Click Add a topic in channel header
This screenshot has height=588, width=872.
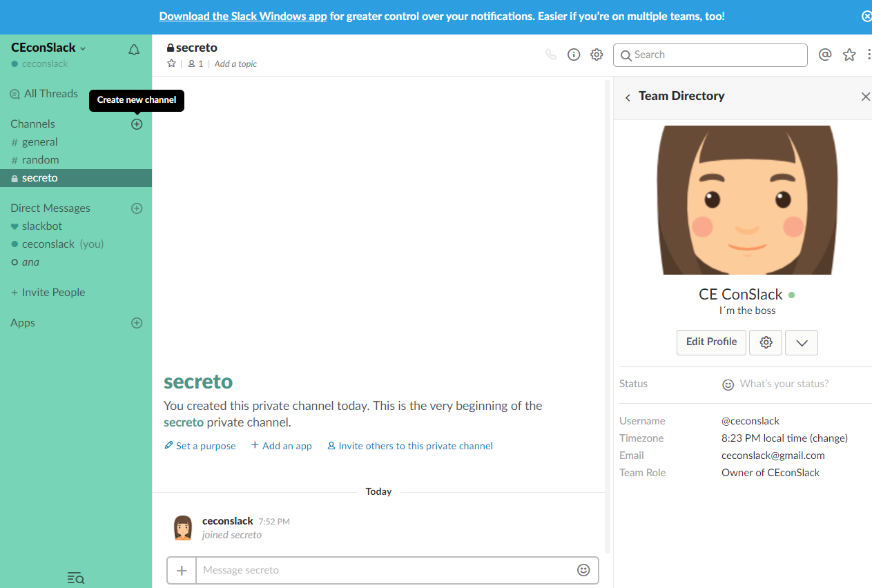[235, 64]
